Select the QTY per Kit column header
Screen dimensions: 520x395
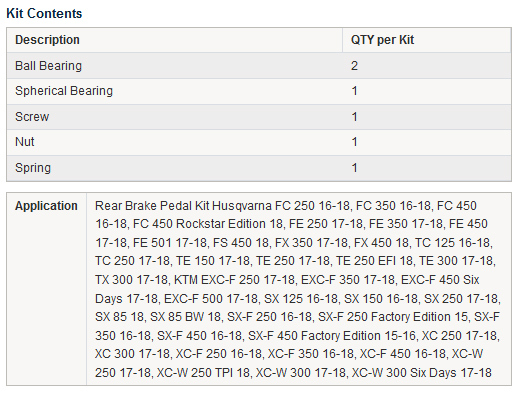[x=382, y=40]
